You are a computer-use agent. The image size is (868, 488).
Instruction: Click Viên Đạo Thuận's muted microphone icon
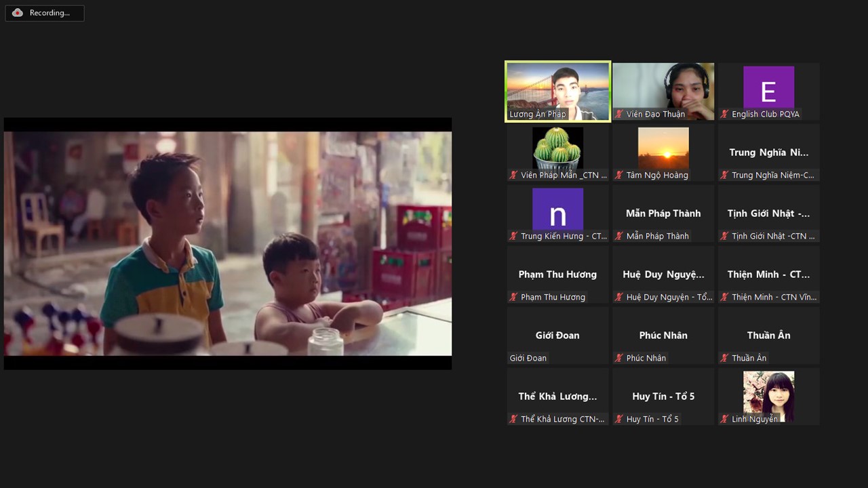click(x=619, y=115)
